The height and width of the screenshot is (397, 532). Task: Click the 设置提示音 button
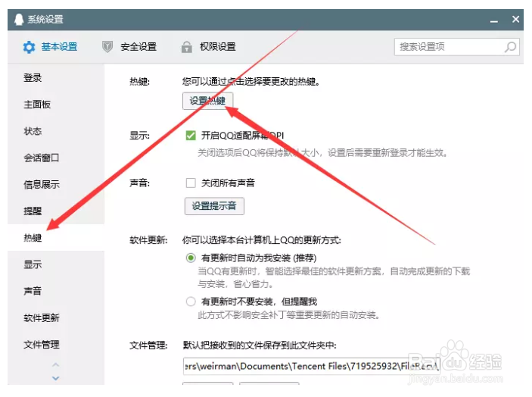[x=214, y=206]
